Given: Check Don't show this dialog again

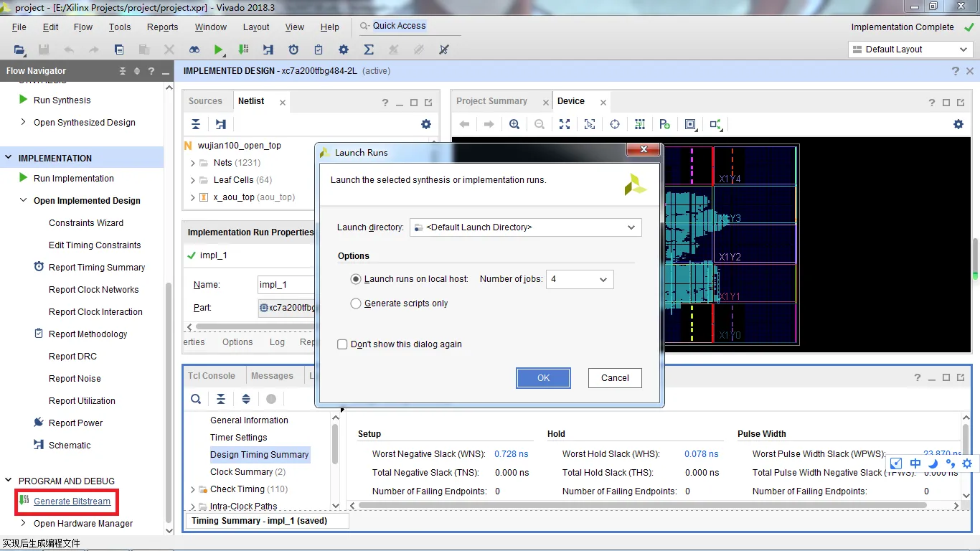Looking at the screenshot, I should coord(343,344).
